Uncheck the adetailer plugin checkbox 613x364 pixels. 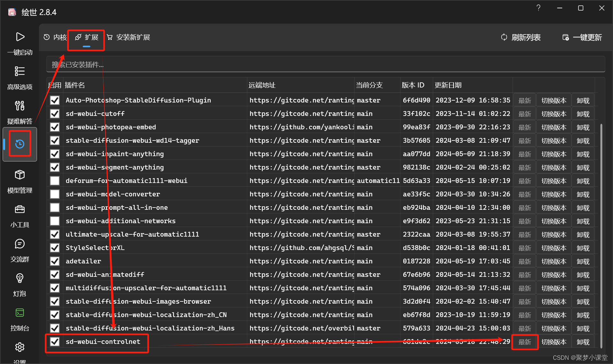[55, 261]
